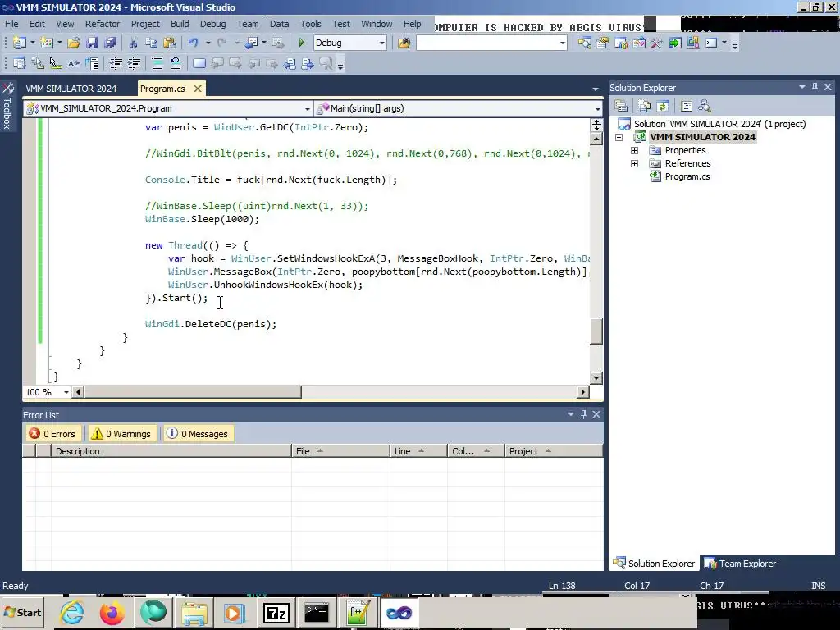840x630 pixels.
Task: Click the editor scroll down arrow
Action: (596, 377)
